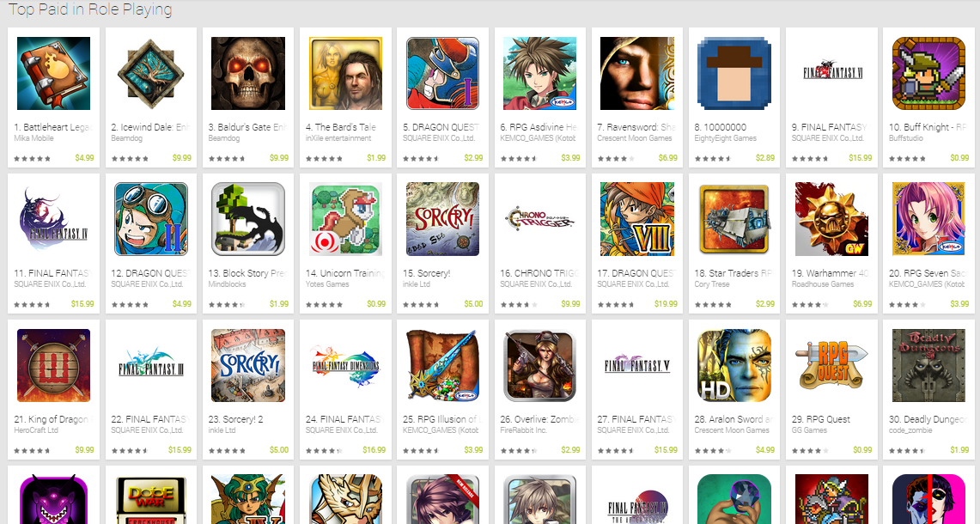Tap the Buff Knight pixel warrior icon
The height and width of the screenshot is (524, 980).
[x=928, y=73]
